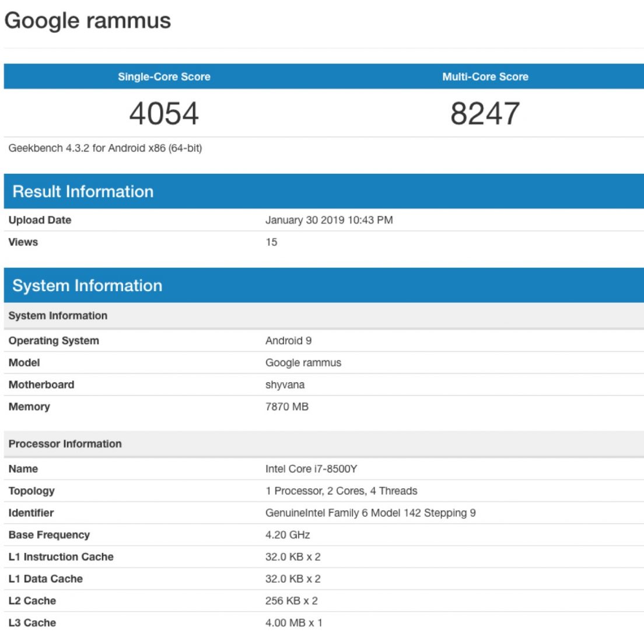Click the Model value Google rammus
The height and width of the screenshot is (644, 644).
pyautogui.click(x=303, y=363)
